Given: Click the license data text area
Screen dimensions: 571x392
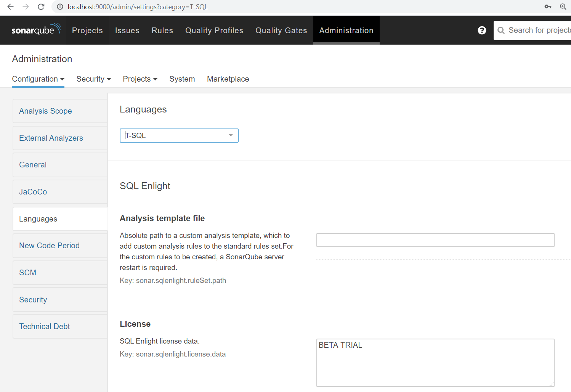Looking at the screenshot, I should pyautogui.click(x=435, y=363).
